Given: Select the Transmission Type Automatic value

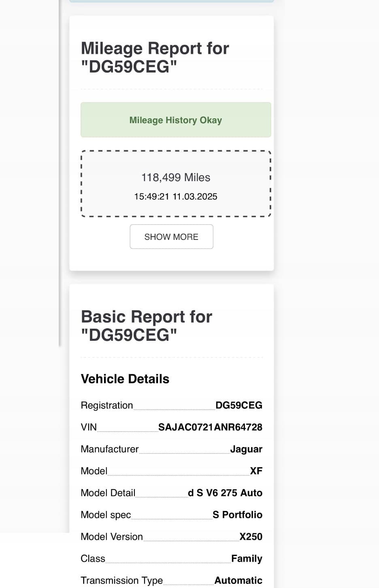Looking at the screenshot, I should [238, 580].
